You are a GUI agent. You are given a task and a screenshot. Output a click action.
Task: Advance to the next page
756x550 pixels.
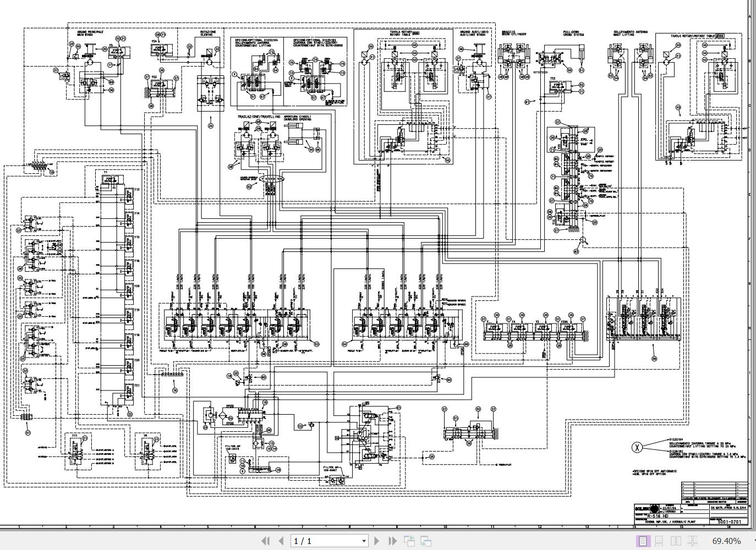(378, 541)
